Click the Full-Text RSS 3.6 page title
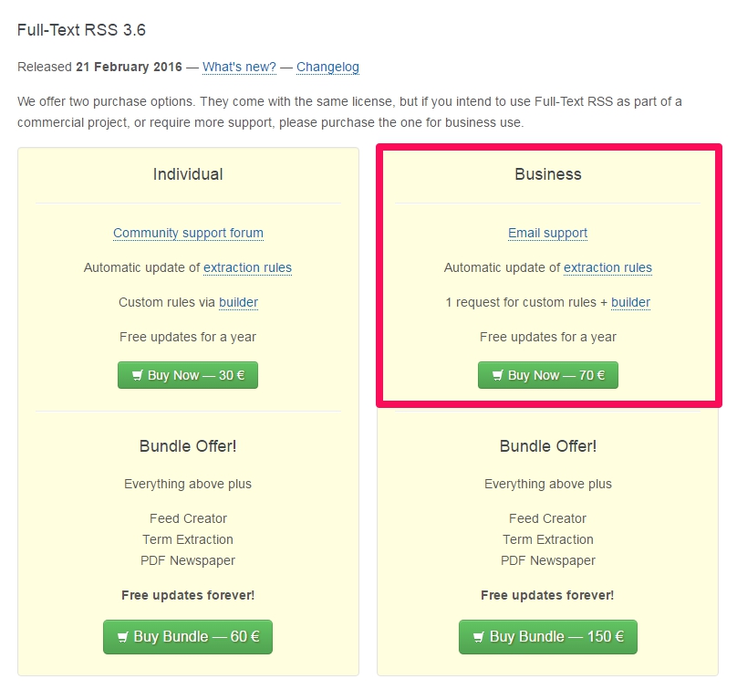The image size is (737, 700). (81, 30)
